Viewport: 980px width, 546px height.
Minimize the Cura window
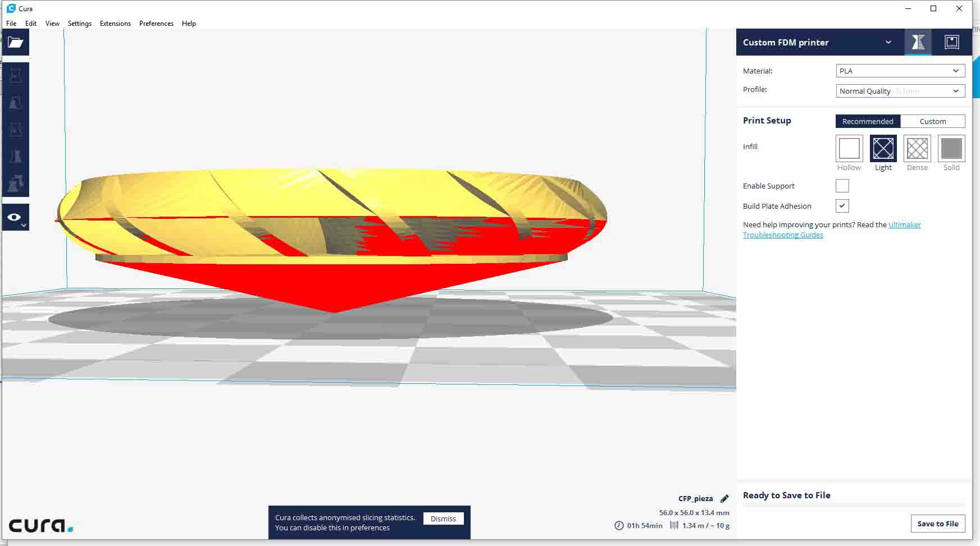click(908, 8)
